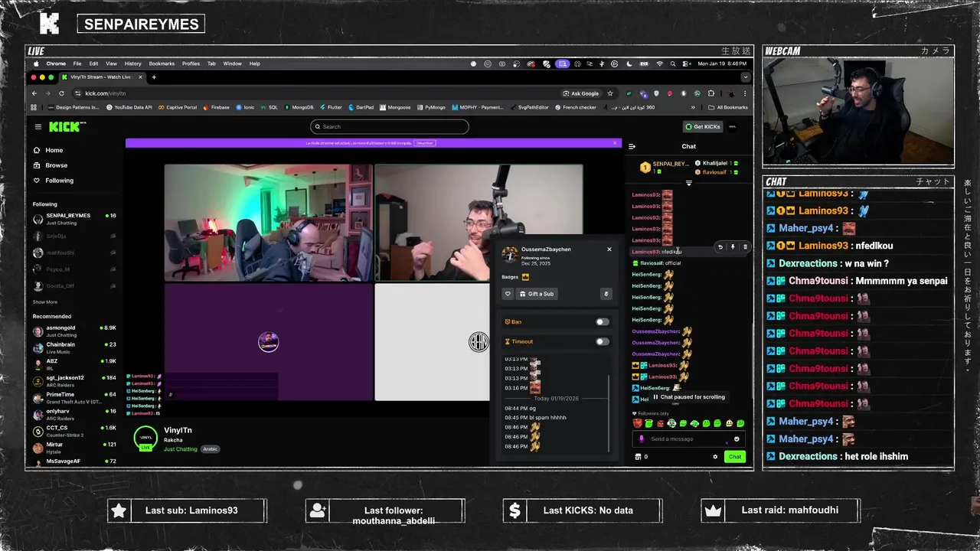
Task: Open SENPAI_REYMES channel from Following list
Action: [x=73, y=218]
